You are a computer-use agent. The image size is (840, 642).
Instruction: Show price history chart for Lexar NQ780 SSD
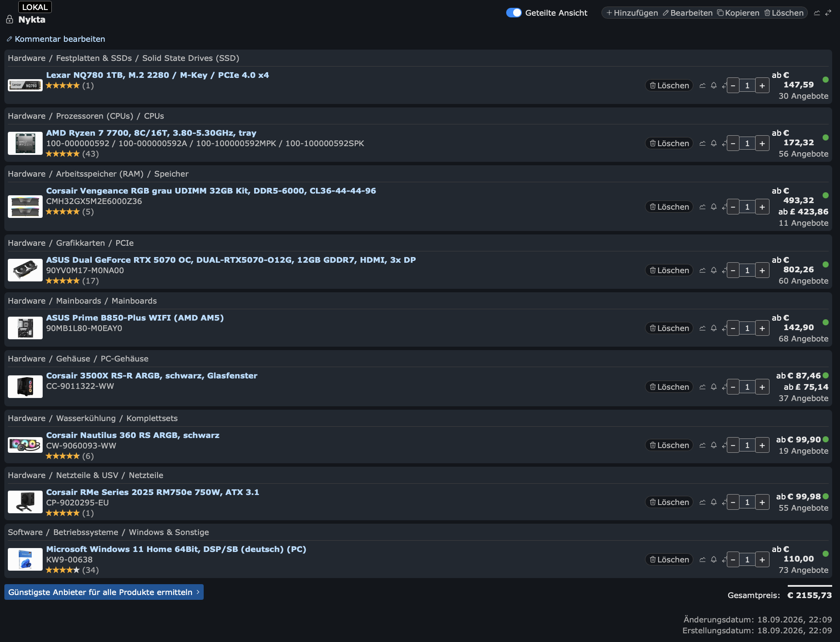click(702, 86)
